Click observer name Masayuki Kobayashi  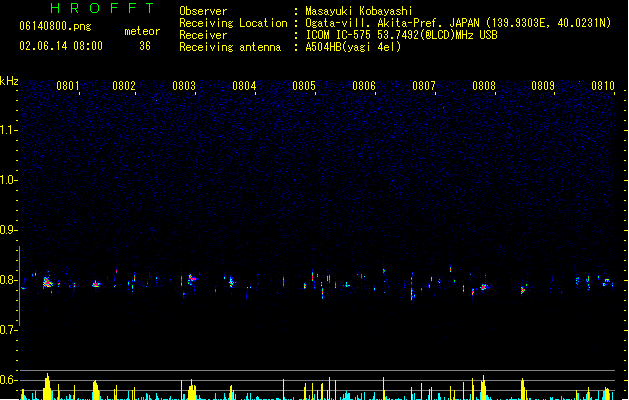(359, 11)
